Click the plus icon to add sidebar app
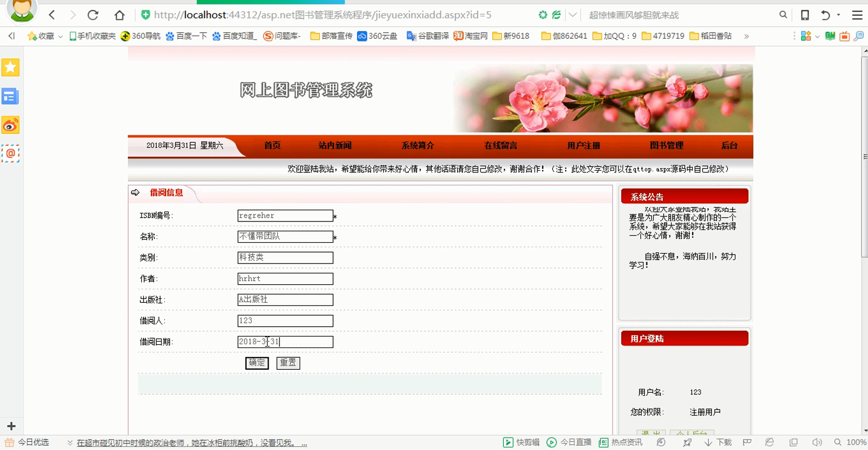The height and width of the screenshot is (450, 868). (11, 426)
